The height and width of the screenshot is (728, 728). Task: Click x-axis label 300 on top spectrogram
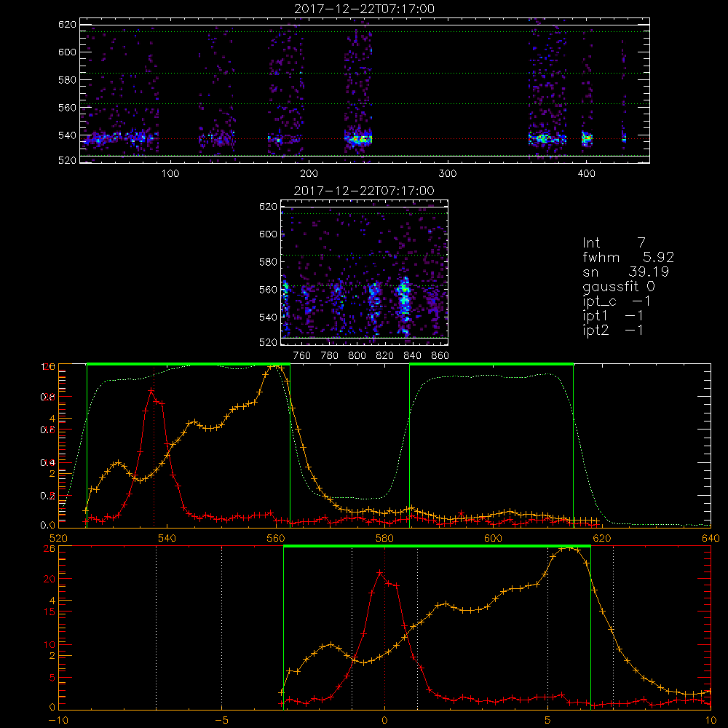pos(448,174)
